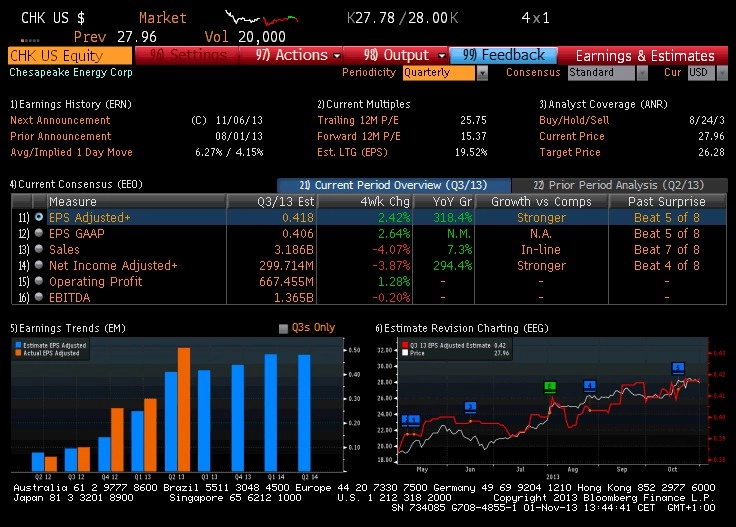Open 6) Estimate Revision Charting (EEG) link
The height and width of the screenshot is (527, 736).
click(x=462, y=328)
